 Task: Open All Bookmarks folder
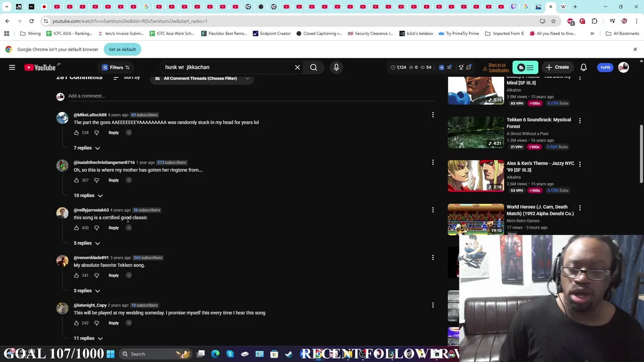[622, 34]
